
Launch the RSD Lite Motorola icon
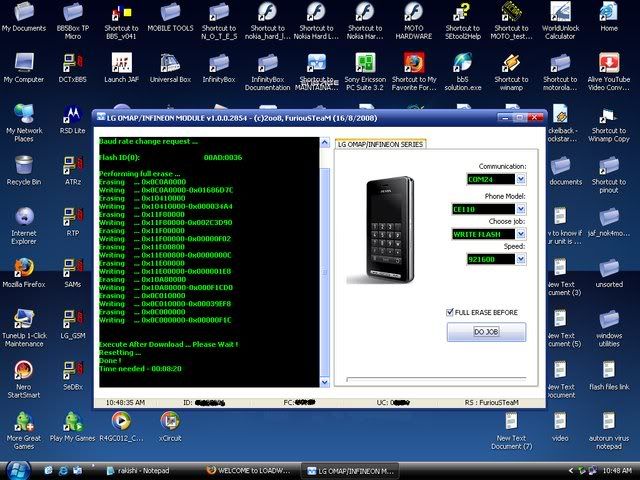point(73,119)
